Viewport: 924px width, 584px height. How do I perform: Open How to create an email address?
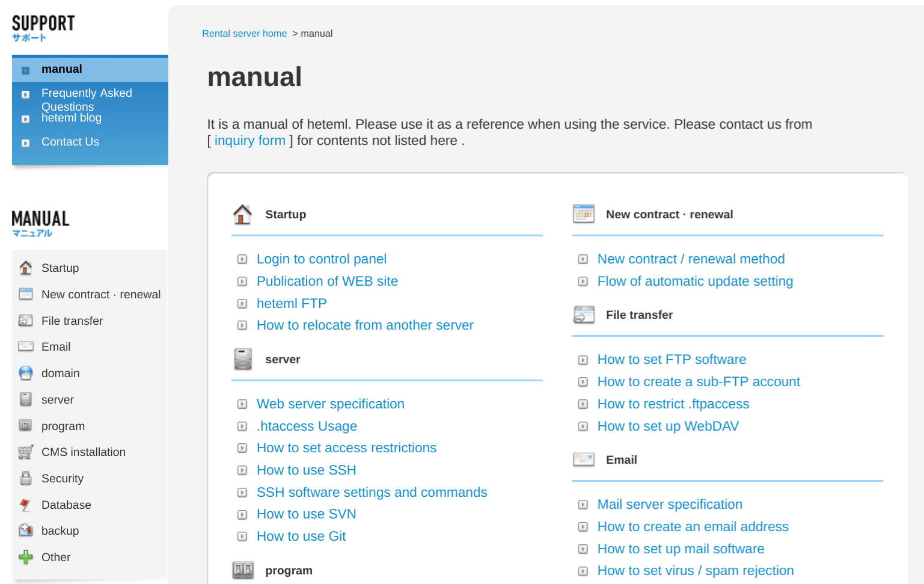pos(693,527)
